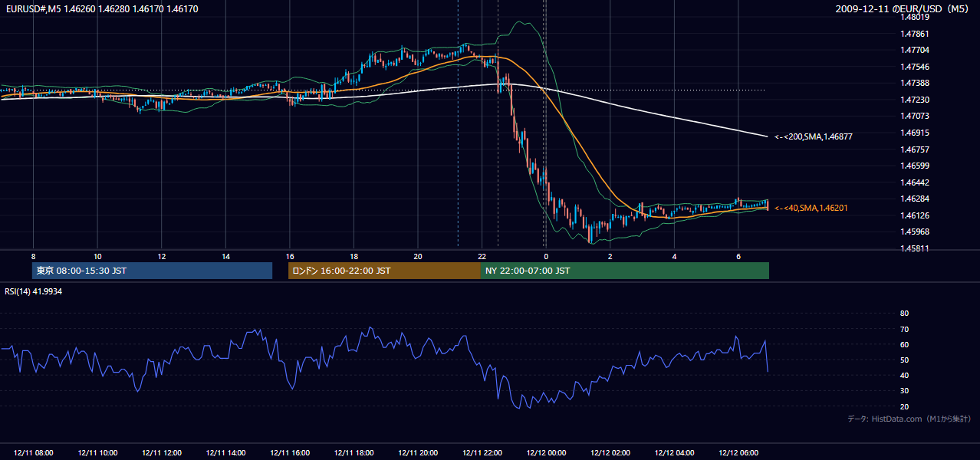
Task: Click RSI scale value 30
Action: 904,391
